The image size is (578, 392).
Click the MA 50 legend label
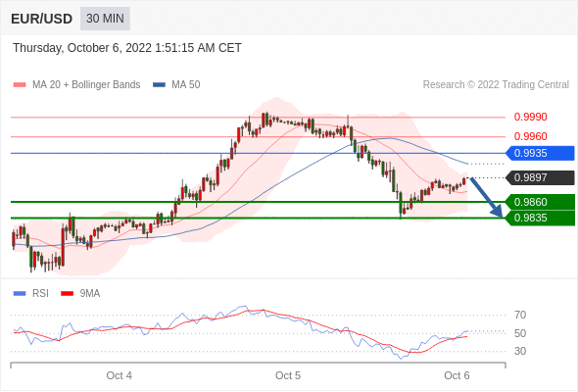point(186,85)
